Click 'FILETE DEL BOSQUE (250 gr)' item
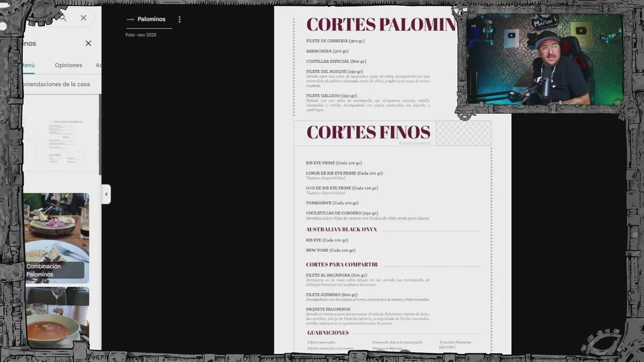The image size is (644, 362). (334, 71)
